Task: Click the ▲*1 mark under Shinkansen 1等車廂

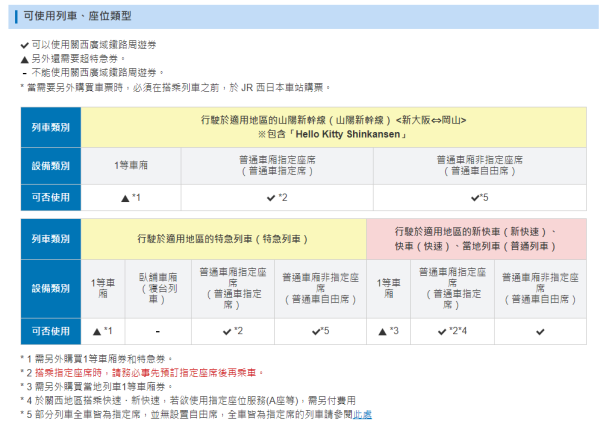Action: (130, 198)
